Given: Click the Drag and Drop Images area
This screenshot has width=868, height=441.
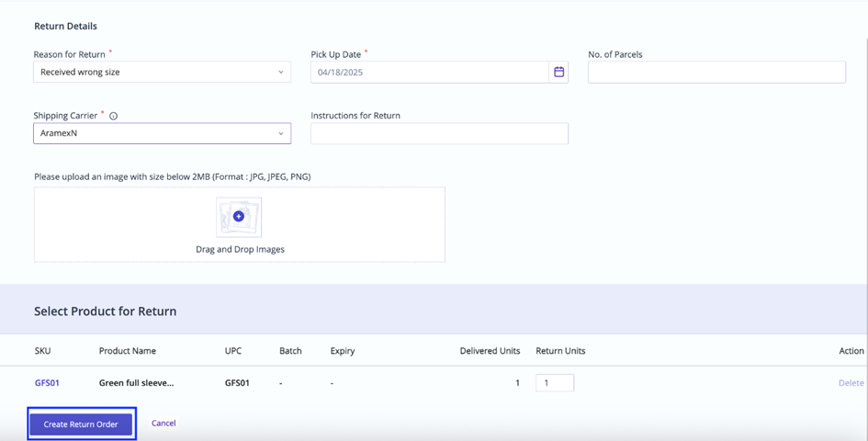Looking at the screenshot, I should tap(239, 224).
